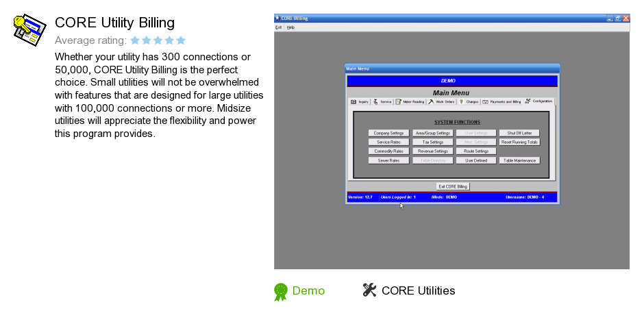Open Revenue Settings

click(433, 151)
